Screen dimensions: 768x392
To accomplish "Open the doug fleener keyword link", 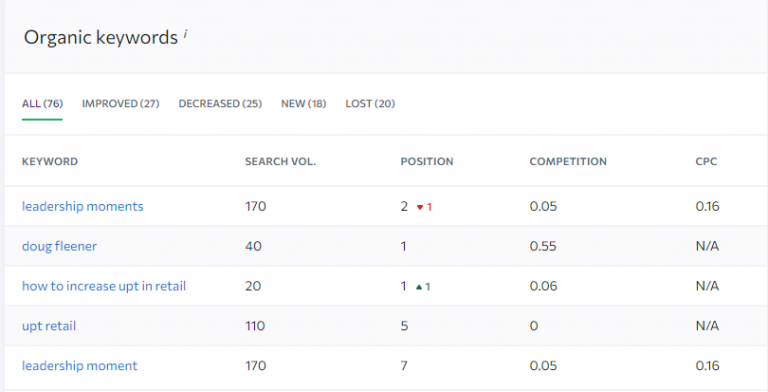I will (x=59, y=246).
